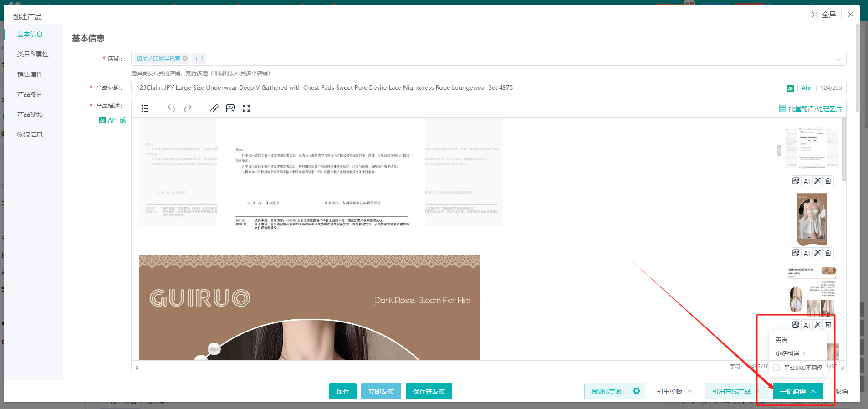This screenshot has height=409, width=868.
Task: Delete the nightdress model thumbnail
Action: click(828, 253)
